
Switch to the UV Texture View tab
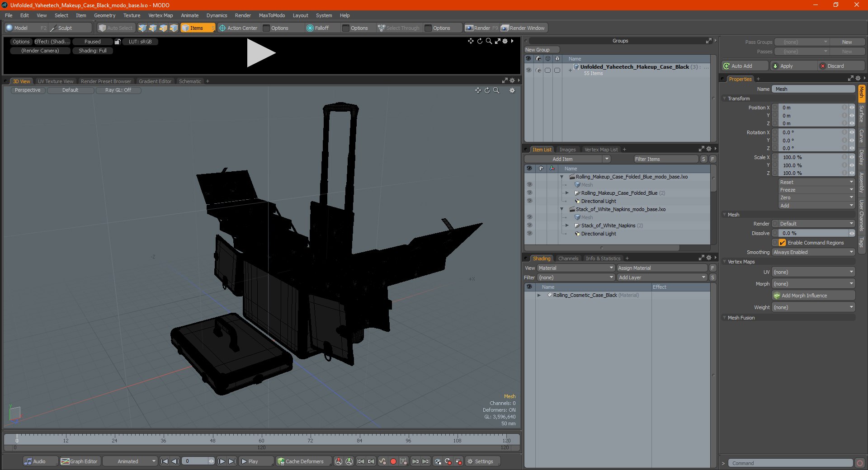point(56,81)
